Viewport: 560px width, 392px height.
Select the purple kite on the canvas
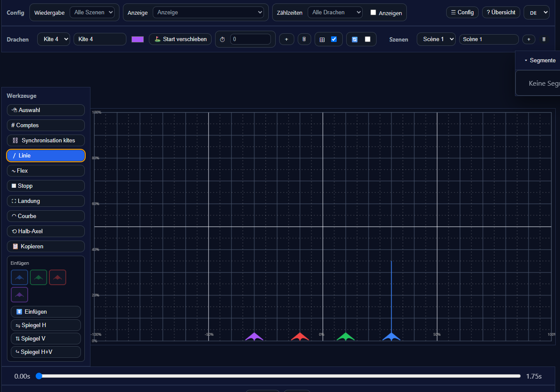tap(254, 337)
